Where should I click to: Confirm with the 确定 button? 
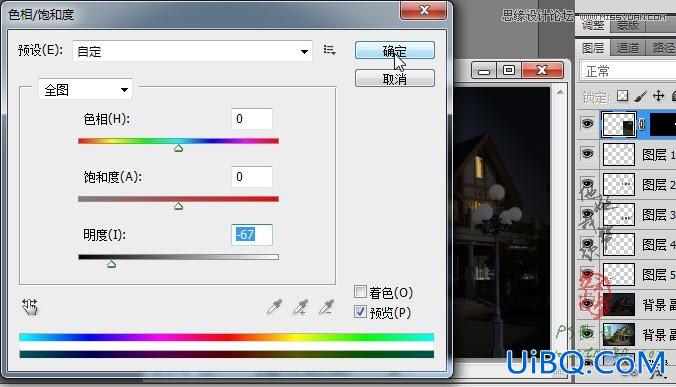point(394,50)
